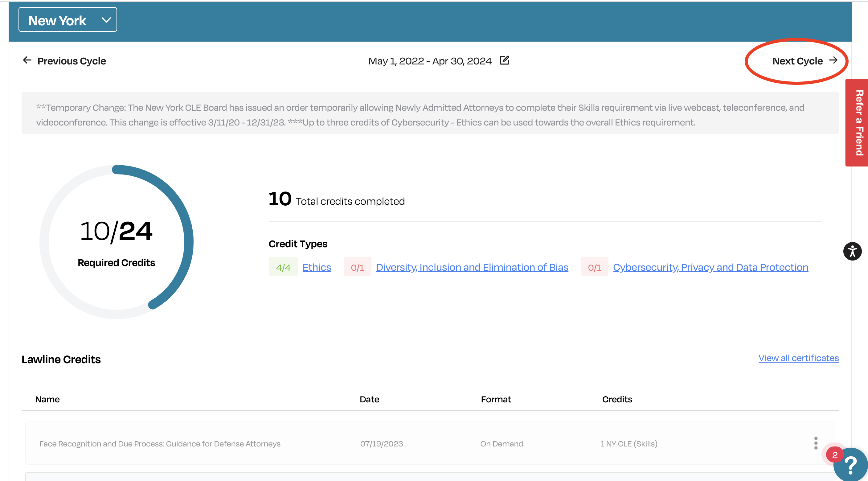
Task: Open the three-dot menu for Face Recognition course
Action: click(x=816, y=443)
